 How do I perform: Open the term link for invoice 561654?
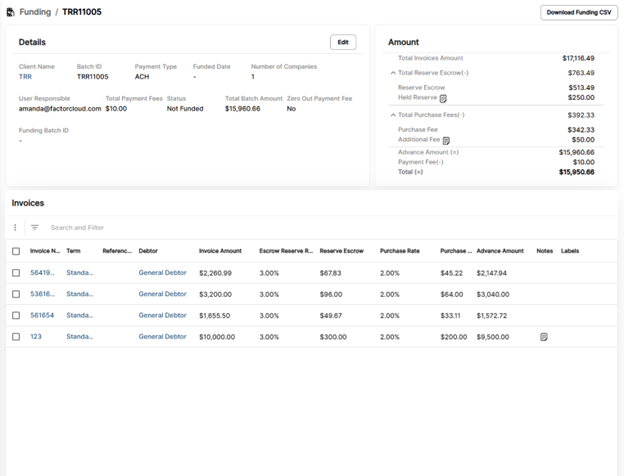[80, 315]
